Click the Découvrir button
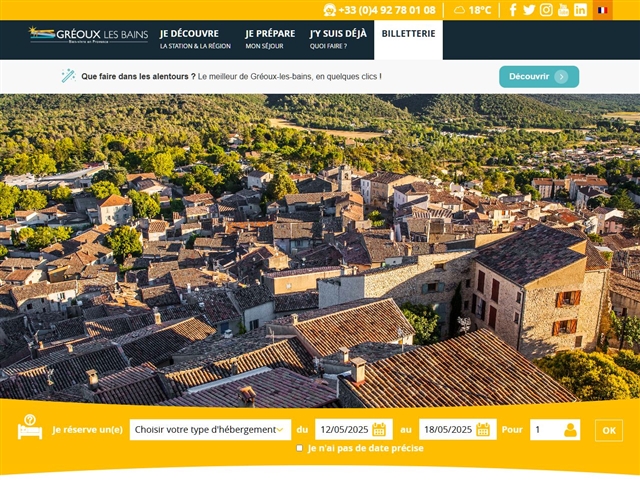 [x=539, y=77]
